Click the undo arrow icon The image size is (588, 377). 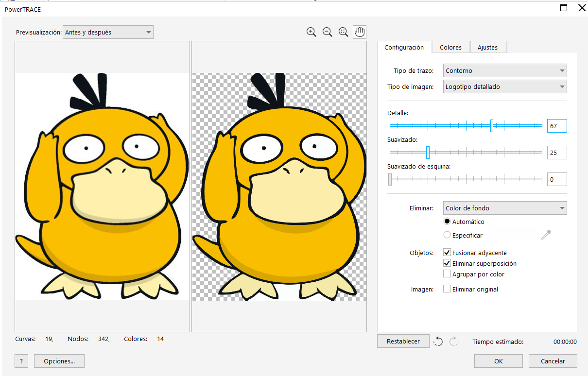point(438,342)
